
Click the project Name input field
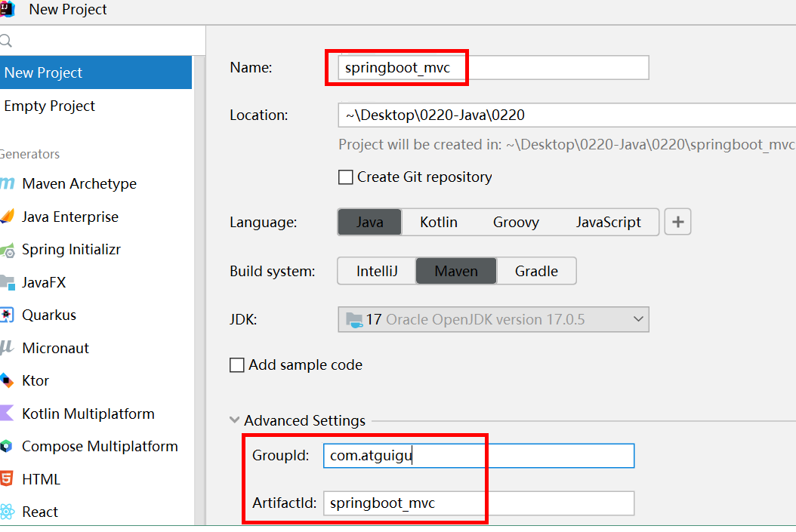coord(494,68)
